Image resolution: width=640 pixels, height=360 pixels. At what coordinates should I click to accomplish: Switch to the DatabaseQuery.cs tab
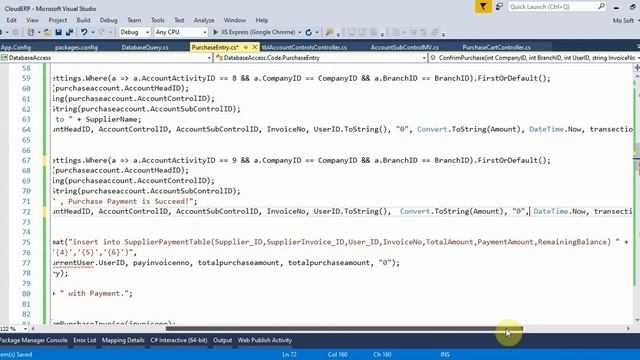click(145, 47)
